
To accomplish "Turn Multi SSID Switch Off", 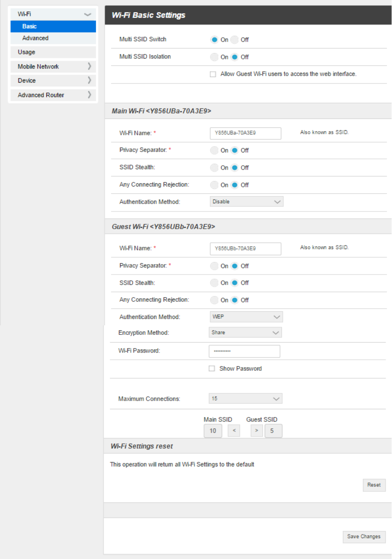I will [x=234, y=39].
